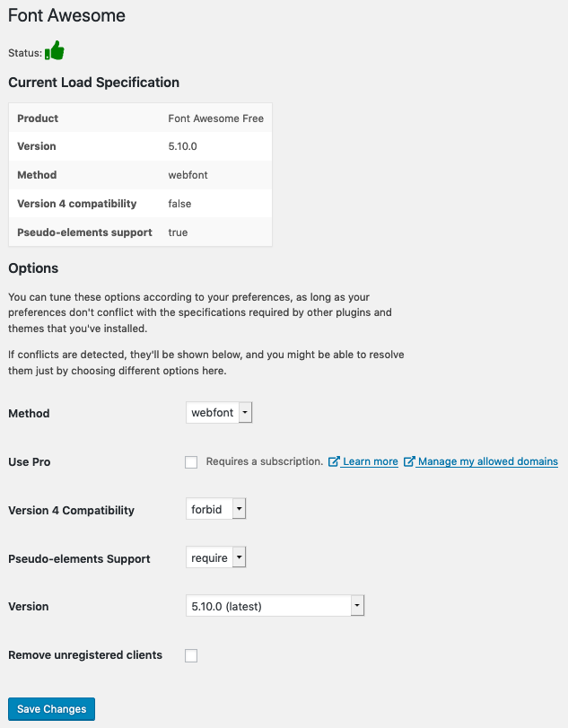
Task: Select the Method webfont table row
Action: (140, 175)
